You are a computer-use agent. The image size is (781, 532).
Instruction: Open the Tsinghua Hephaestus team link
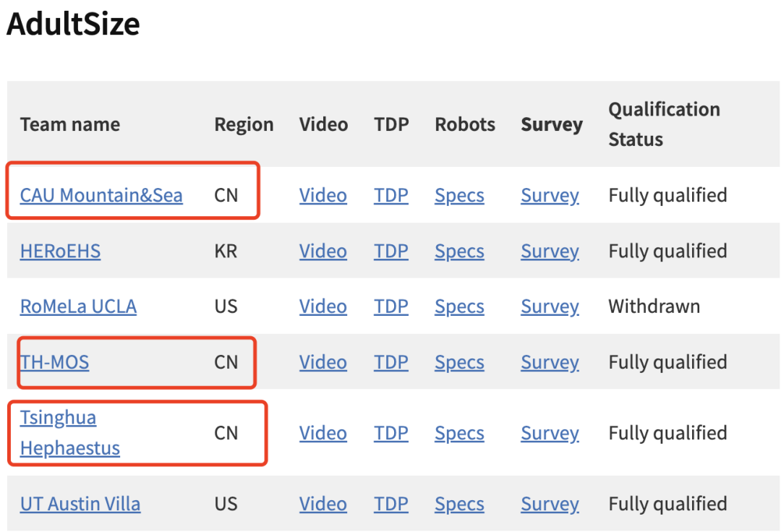69,432
